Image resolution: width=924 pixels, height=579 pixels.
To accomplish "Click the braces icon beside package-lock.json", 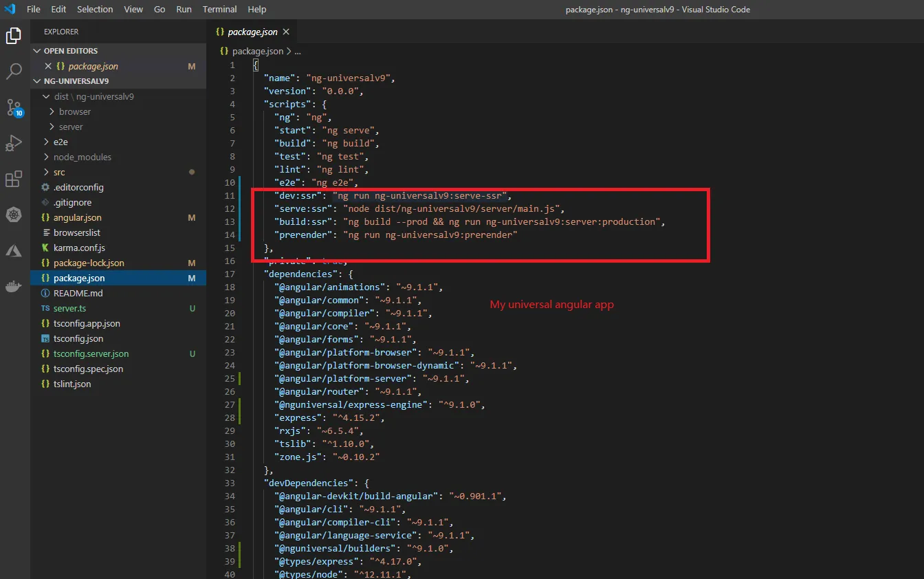I will [45, 263].
